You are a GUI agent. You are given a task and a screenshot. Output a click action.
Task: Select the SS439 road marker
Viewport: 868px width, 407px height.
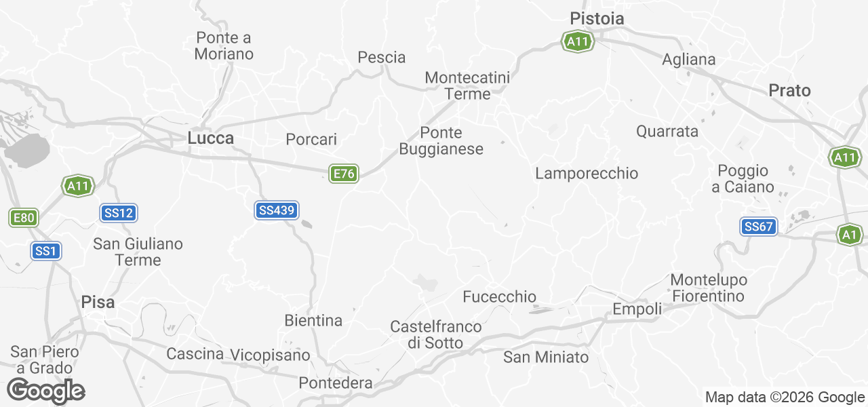(x=277, y=210)
